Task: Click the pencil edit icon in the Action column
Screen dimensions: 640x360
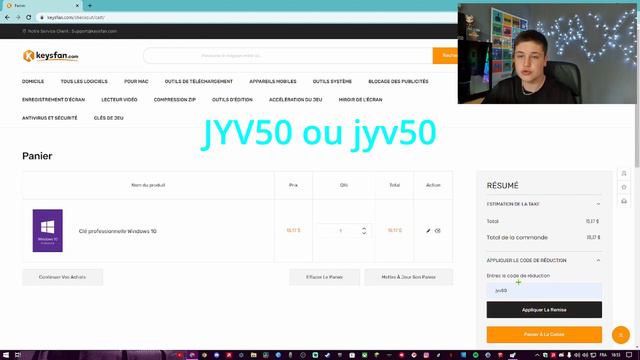Action: click(x=428, y=231)
